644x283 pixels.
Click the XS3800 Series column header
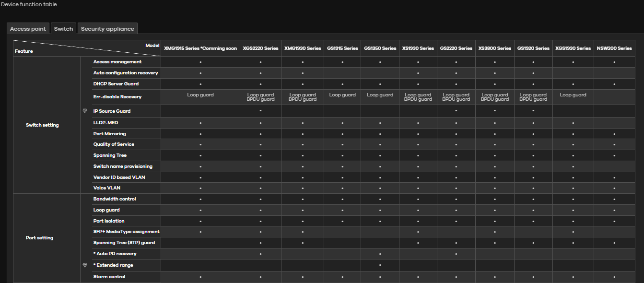pos(494,48)
